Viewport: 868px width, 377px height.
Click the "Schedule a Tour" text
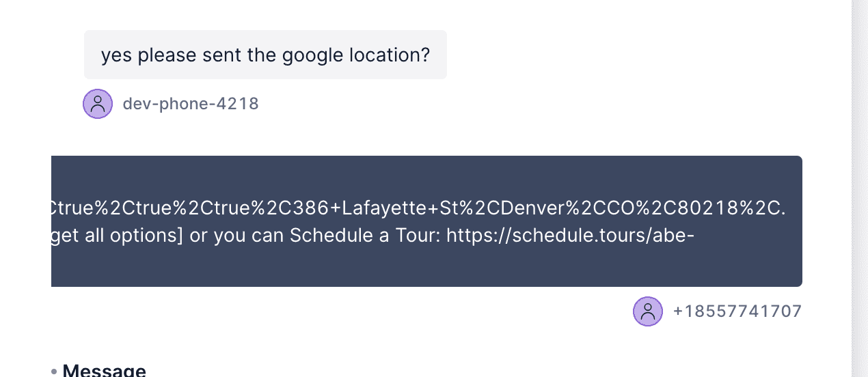[365, 236]
